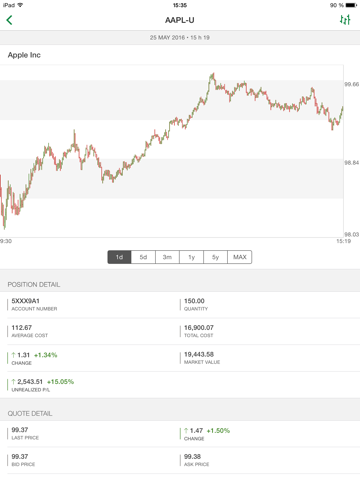
Task: Open chart settings sliders icon
Action: click(x=345, y=20)
